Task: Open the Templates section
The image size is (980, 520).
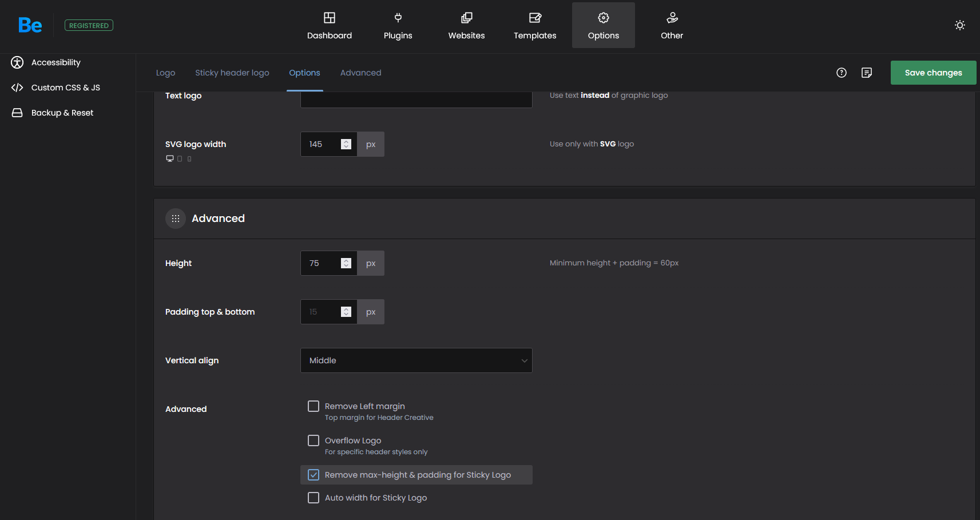Action: pos(535,25)
